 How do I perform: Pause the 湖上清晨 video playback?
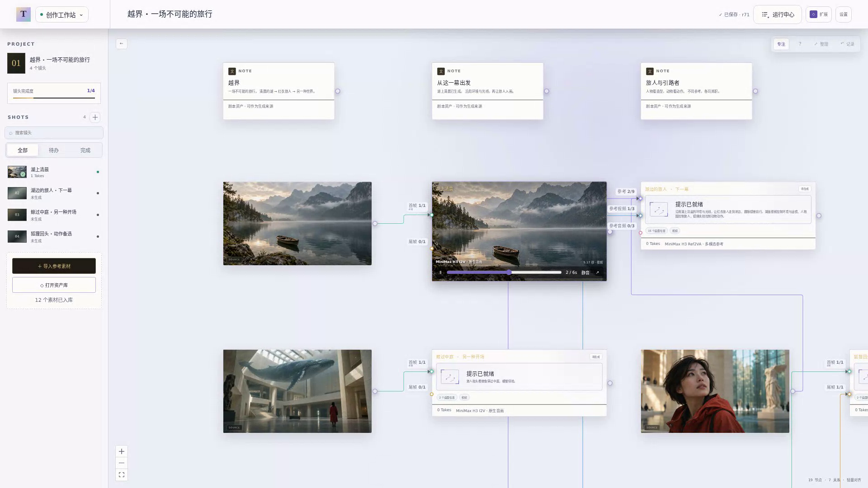point(440,272)
